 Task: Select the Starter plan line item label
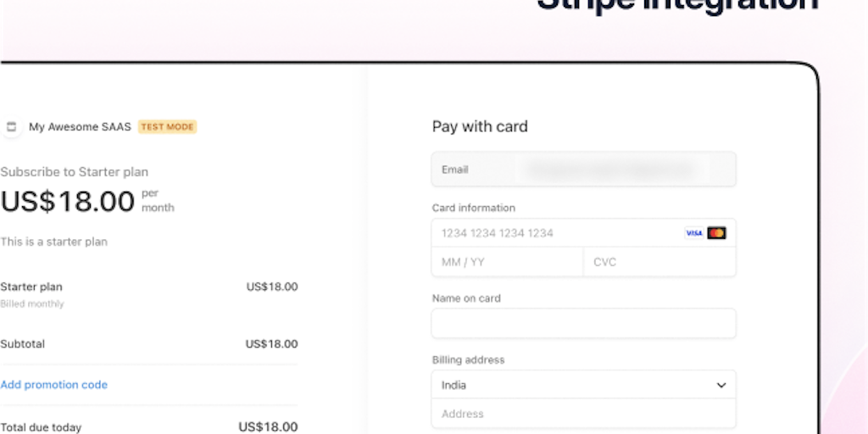(x=31, y=287)
